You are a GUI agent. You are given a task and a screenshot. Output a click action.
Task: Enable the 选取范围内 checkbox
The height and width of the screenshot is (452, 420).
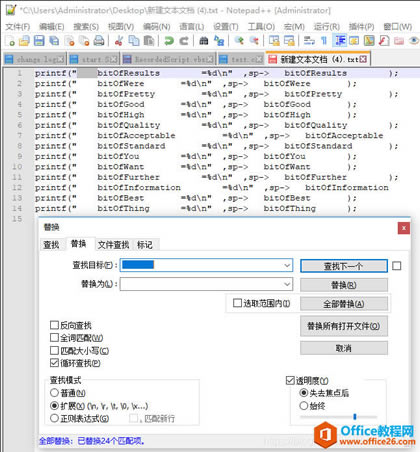pos(237,303)
